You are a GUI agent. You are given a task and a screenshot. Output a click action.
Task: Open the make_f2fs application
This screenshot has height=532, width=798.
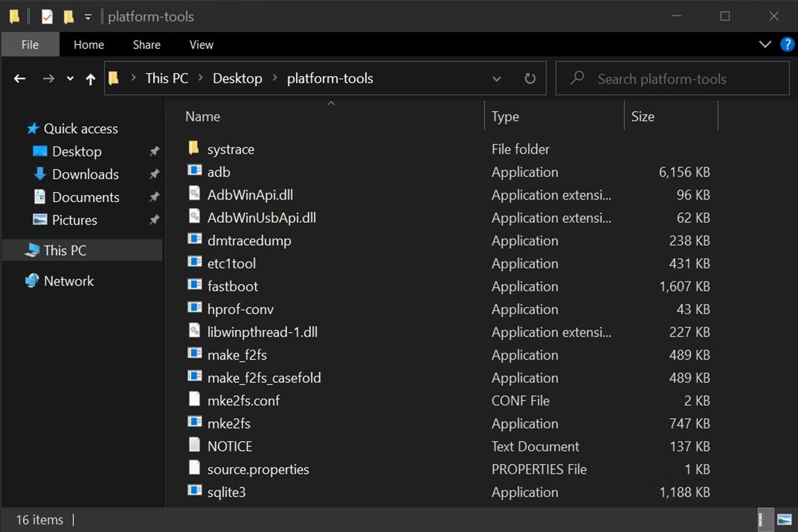(x=236, y=355)
